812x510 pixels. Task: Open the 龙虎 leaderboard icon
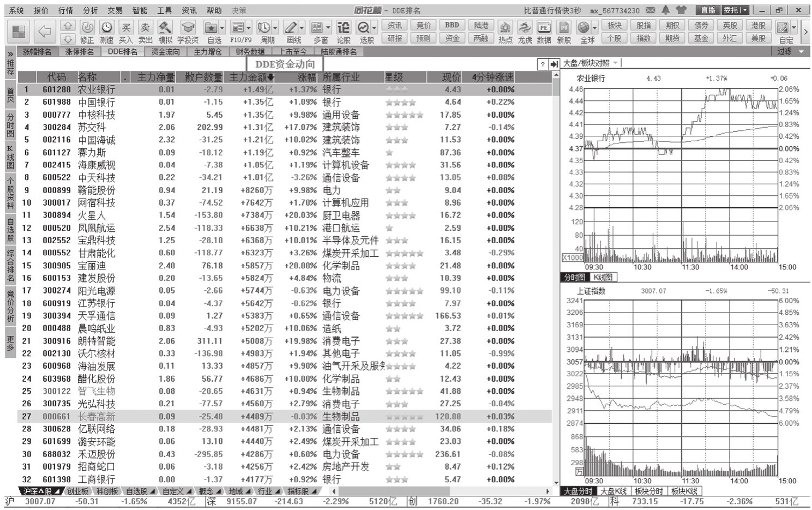point(525,32)
